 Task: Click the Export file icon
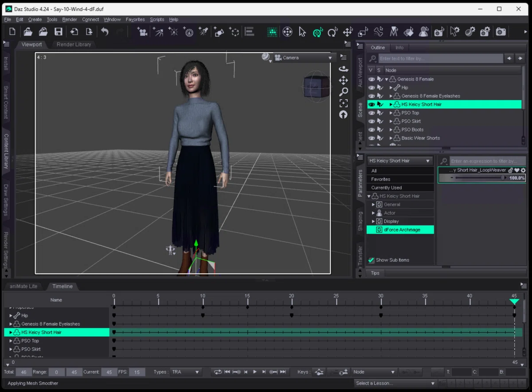click(89, 31)
